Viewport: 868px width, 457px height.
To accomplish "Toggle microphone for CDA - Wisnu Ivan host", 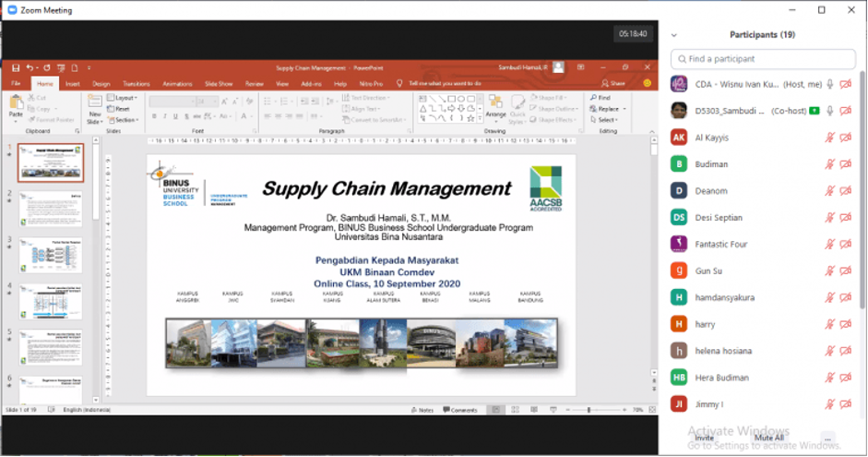I will click(x=830, y=84).
